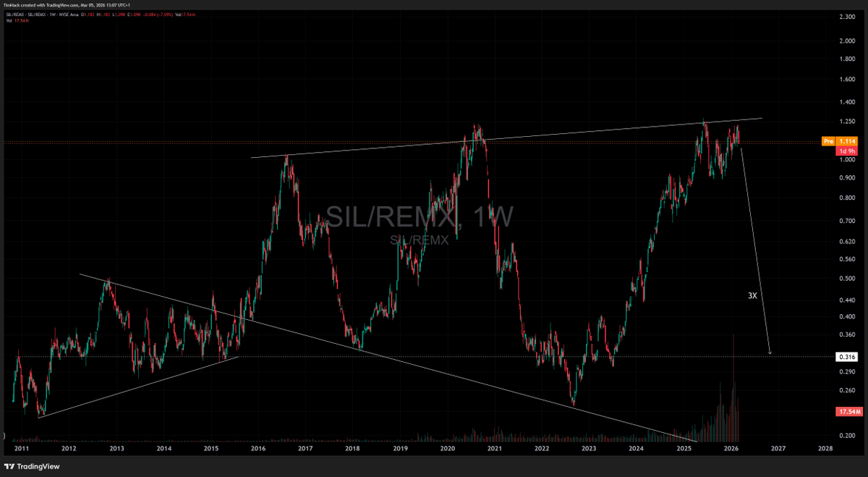Click the 1.600 price scale value

[x=847, y=80]
